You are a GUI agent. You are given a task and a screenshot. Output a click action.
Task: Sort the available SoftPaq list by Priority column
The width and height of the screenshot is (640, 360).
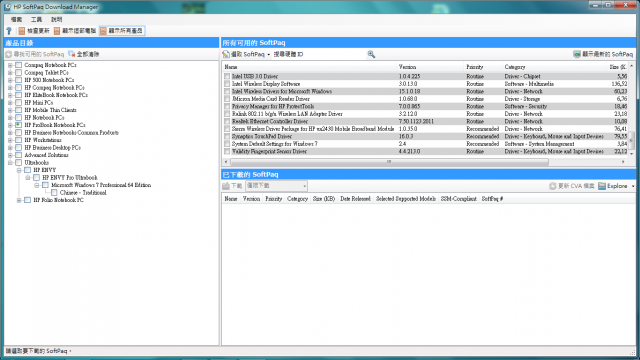(x=483, y=67)
